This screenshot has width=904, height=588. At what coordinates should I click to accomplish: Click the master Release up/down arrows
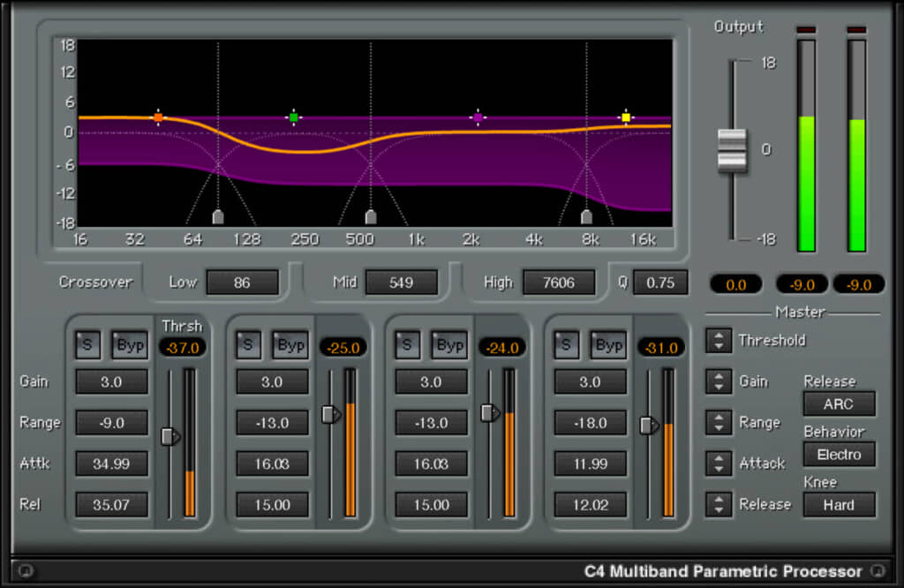tap(720, 504)
